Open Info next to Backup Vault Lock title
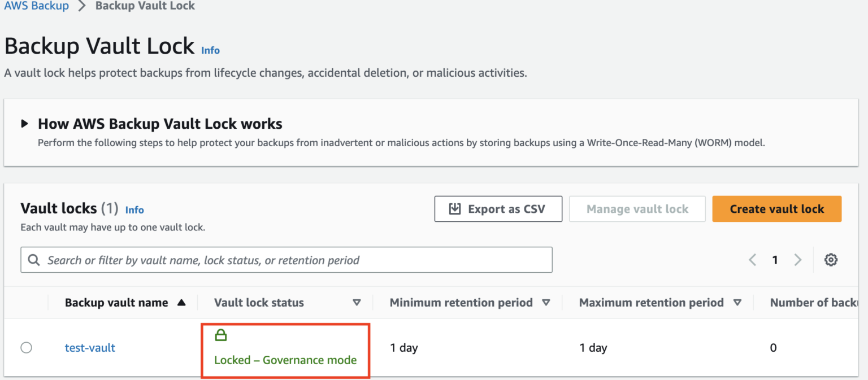 210,50
